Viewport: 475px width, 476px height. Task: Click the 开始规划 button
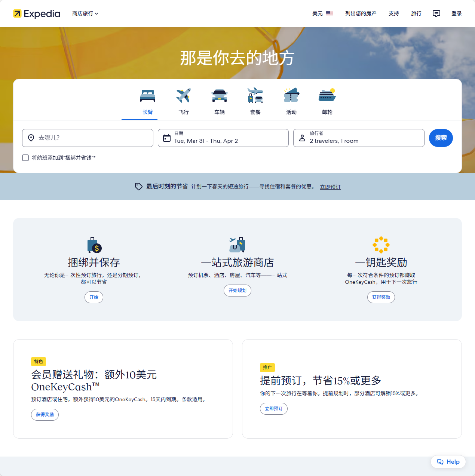[237, 291]
